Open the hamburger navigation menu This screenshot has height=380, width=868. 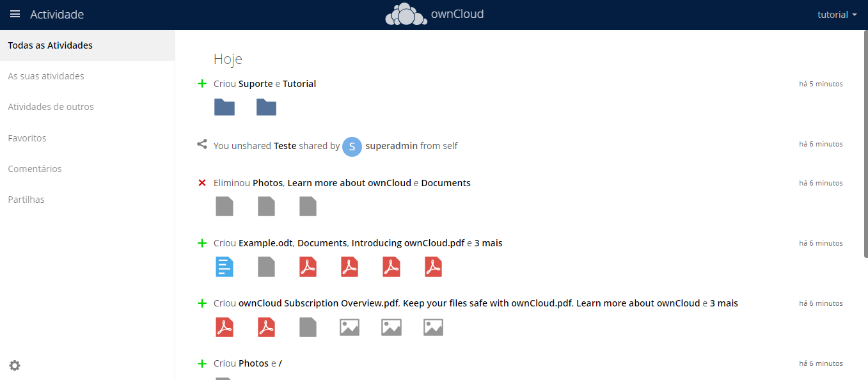point(15,14)
